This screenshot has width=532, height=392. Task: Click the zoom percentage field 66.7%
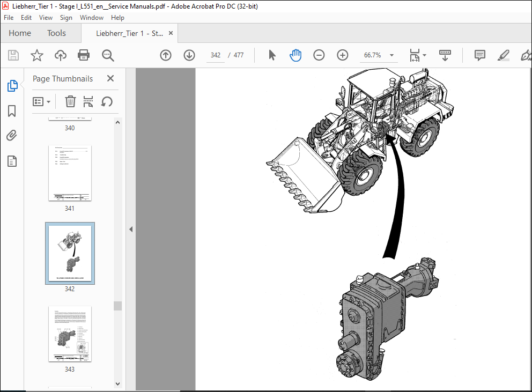[x=373, y=55]
